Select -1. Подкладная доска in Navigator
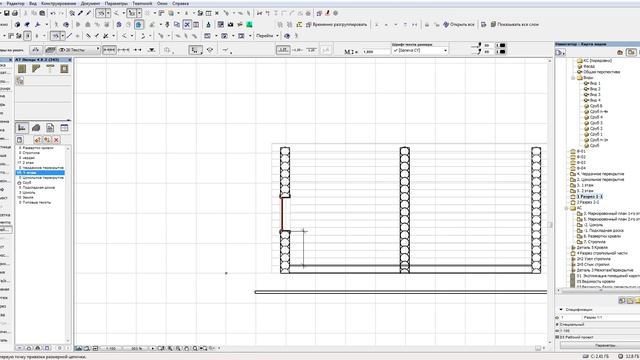 click(600, 231)
